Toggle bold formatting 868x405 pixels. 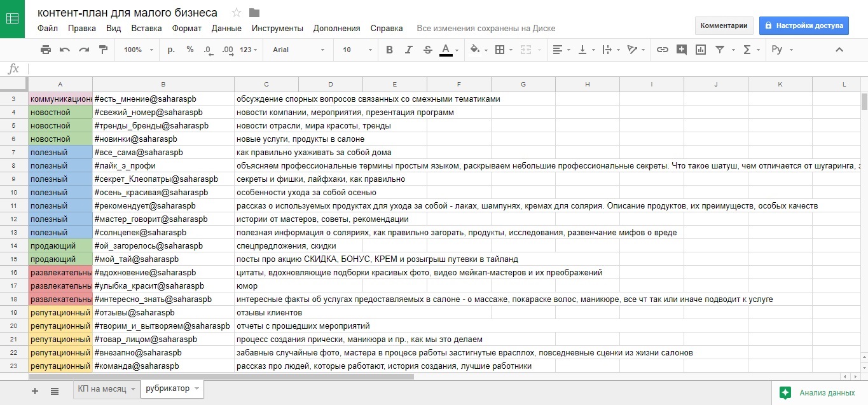[390, 50]
